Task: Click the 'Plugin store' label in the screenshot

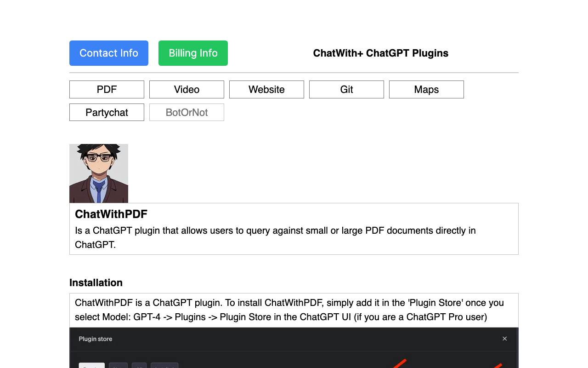Action: tap(96, 339)
